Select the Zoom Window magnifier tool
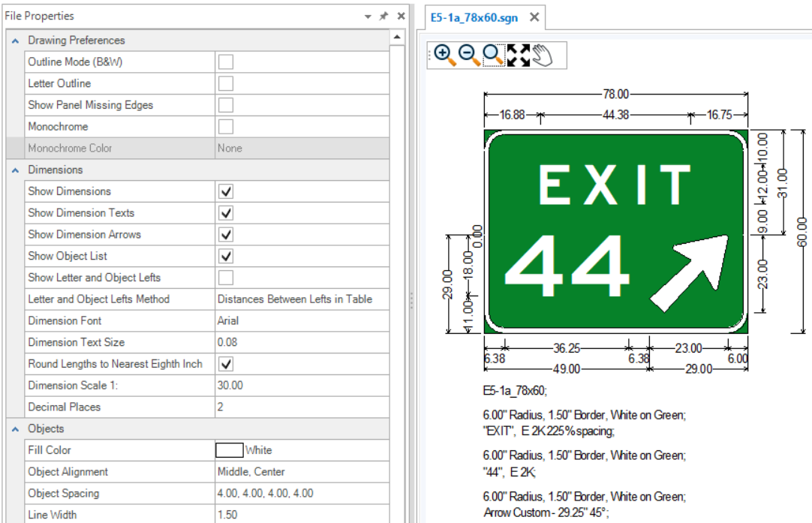Image resolution: width=812 pixels, height=523 pixels. 493,55
